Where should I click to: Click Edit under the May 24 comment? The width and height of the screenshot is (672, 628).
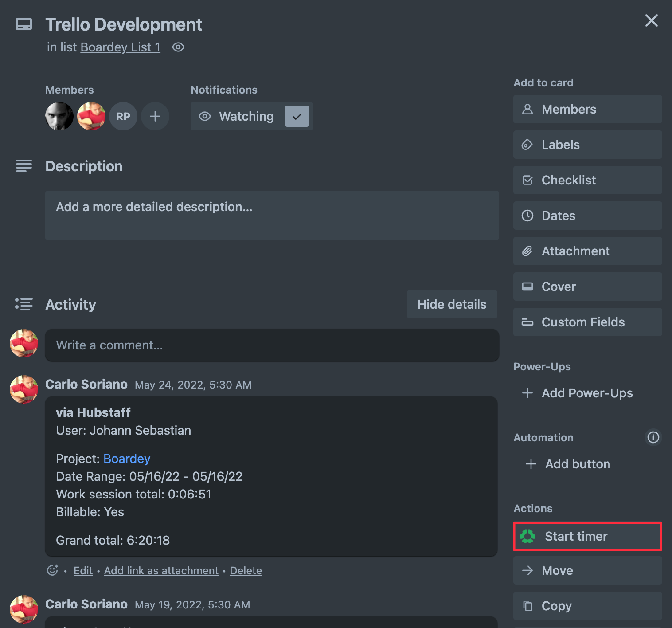pyautogui.click(x=83, y=571)
